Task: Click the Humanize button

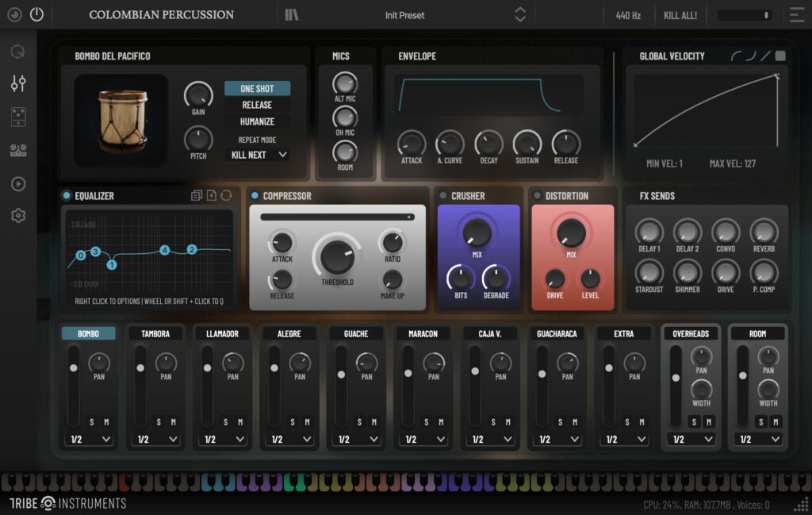Action: tap(258, 121)
